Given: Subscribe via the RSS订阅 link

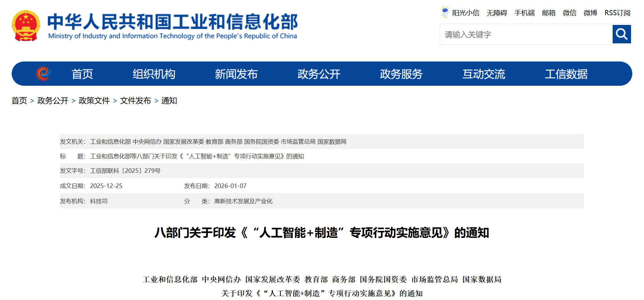Looking at the screenshot, I should pos(617,13).
